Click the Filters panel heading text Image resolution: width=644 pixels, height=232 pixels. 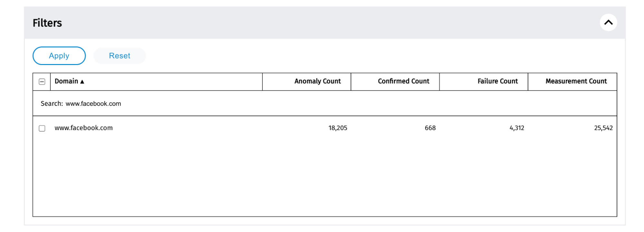47,23
